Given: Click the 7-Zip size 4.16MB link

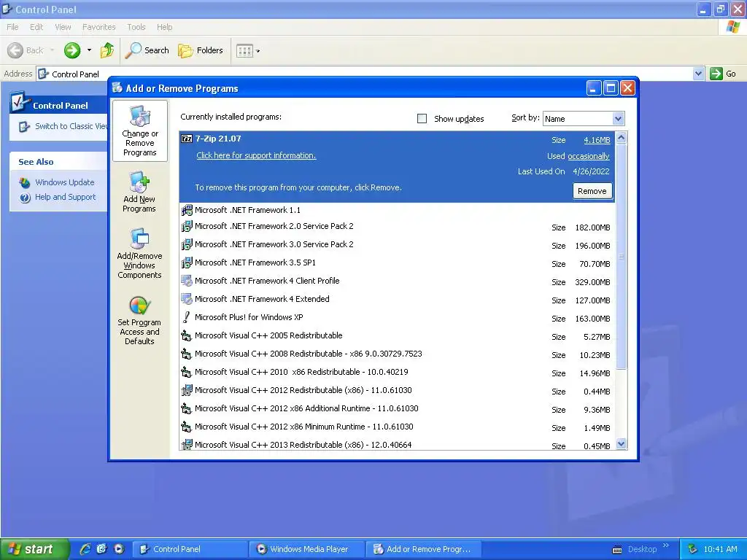Looking at the screenshot, I should coord(597,140).
